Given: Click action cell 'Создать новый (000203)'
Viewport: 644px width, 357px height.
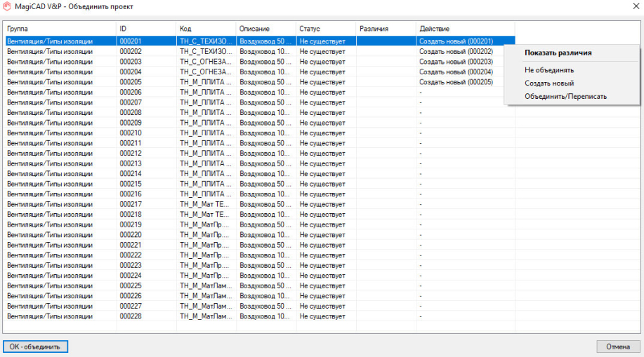Looking at the screenshot, I should pos(456,62).
